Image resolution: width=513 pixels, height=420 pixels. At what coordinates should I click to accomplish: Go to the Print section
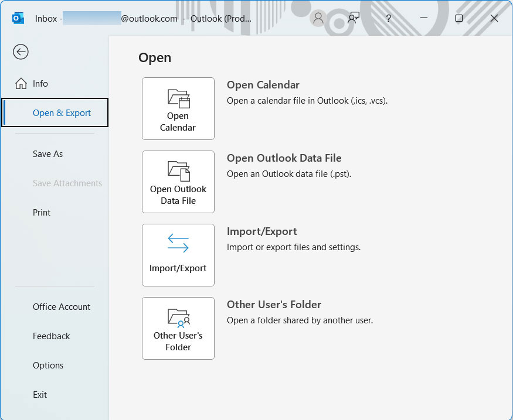tap(41, 213)
